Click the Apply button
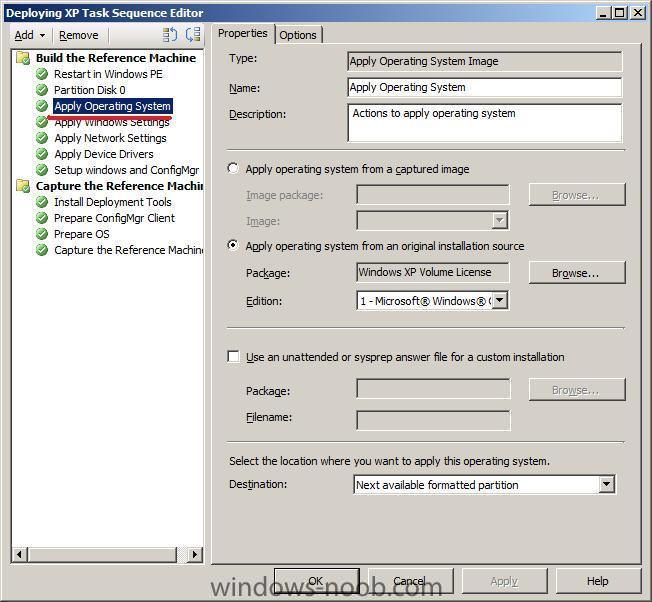 point(504,581)
